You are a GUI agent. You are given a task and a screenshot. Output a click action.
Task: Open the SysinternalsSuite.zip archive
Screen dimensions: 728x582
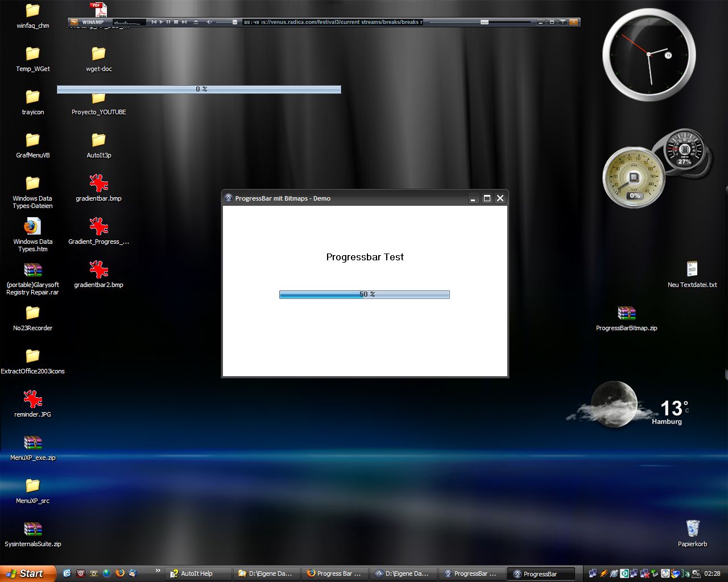(32, 529)
